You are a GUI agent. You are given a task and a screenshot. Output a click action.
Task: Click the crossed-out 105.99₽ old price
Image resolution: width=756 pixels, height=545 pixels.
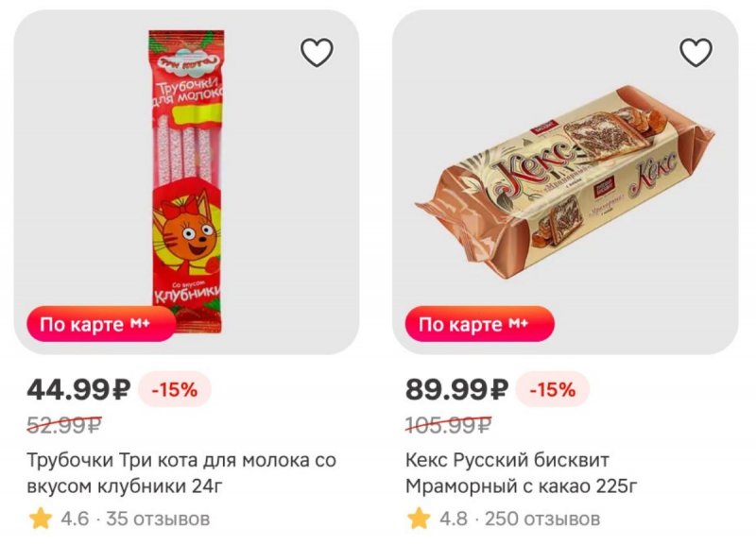pos(449,425)
